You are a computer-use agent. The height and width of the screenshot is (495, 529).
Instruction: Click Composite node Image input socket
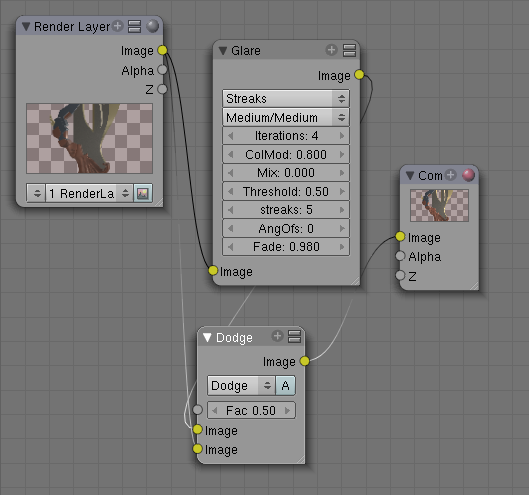pos(400,237)
